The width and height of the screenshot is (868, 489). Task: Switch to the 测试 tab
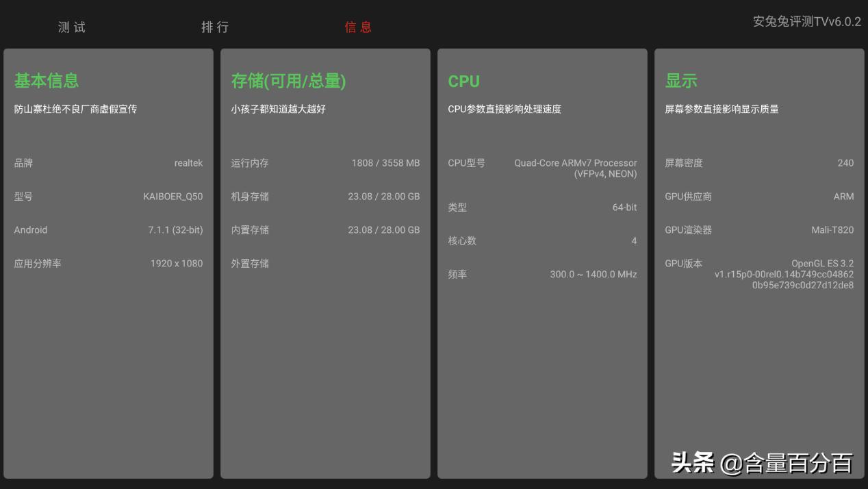(72, 27)
